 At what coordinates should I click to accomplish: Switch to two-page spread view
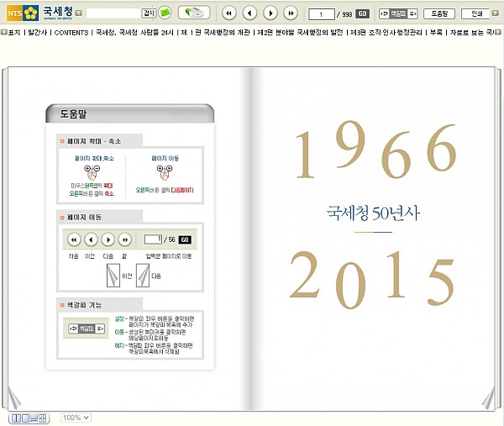(17, 418)
